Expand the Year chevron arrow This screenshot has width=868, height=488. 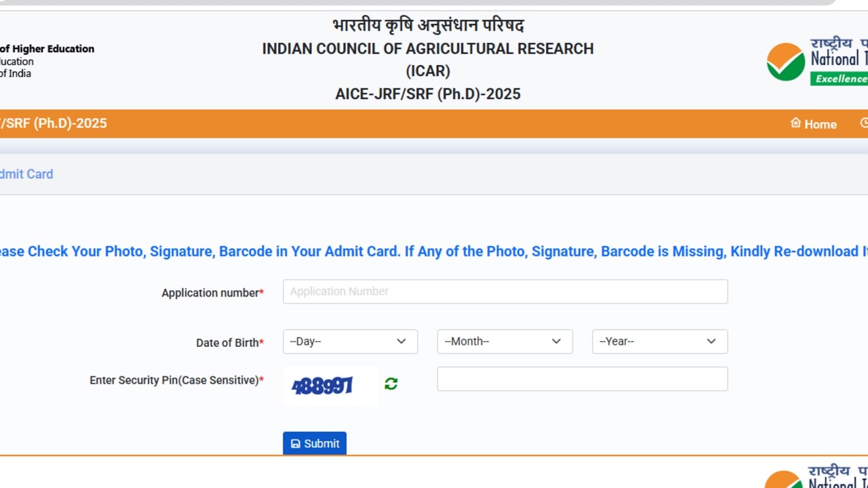711,342
